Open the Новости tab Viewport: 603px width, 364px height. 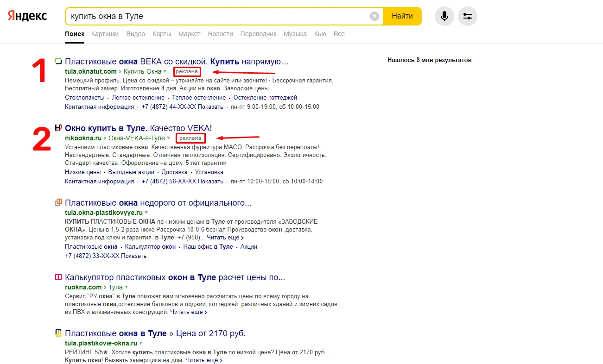tap(221, 34)
